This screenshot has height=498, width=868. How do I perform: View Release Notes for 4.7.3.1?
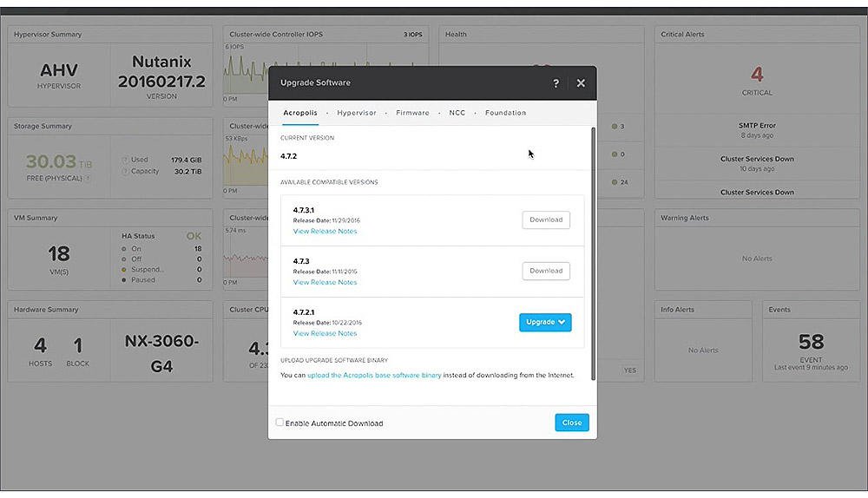(325, 232)
